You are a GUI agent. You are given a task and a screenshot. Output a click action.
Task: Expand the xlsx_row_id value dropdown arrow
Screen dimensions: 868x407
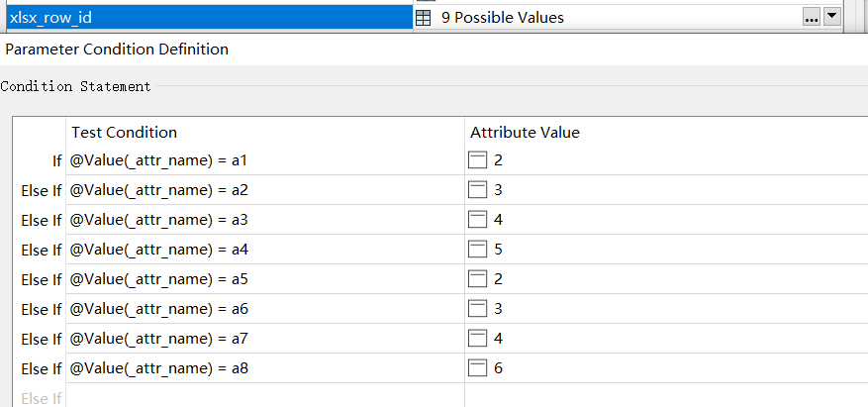pos(832,18)
